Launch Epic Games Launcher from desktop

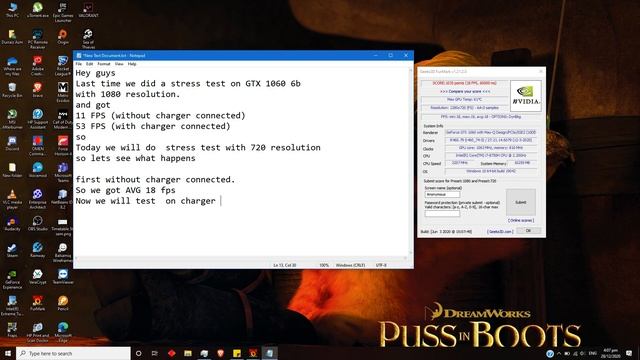(63, 12)
